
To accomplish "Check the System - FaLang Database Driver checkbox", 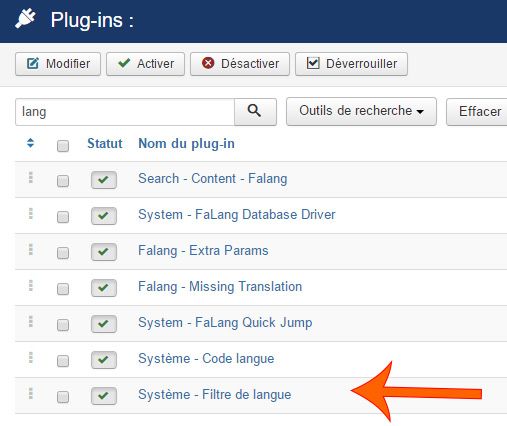I will point(63,217).
